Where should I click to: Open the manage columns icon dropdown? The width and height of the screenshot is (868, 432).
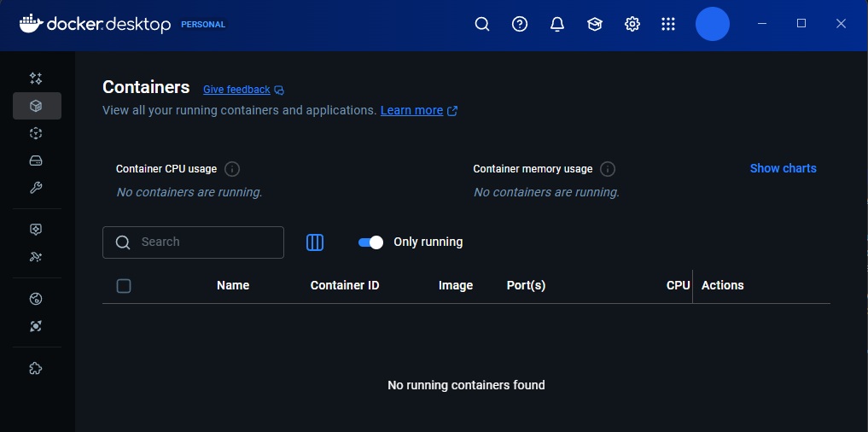coord(315,242)
